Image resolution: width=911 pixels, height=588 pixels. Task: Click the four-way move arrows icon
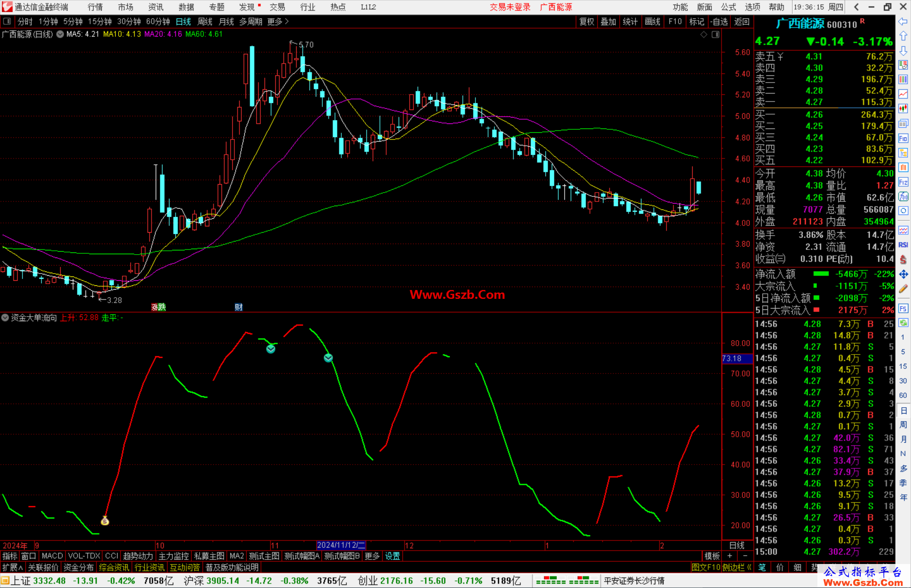[903, 274]
